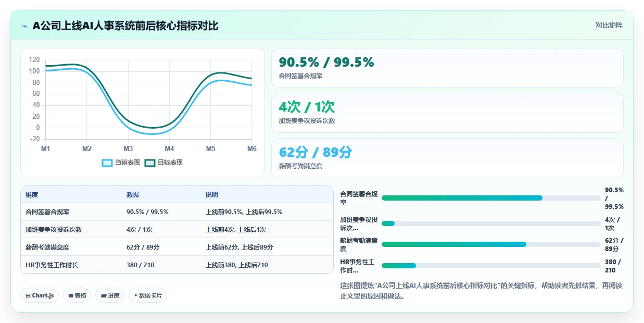
Task: Click the 表格 tag icon
Action: [x=71, y=295]
